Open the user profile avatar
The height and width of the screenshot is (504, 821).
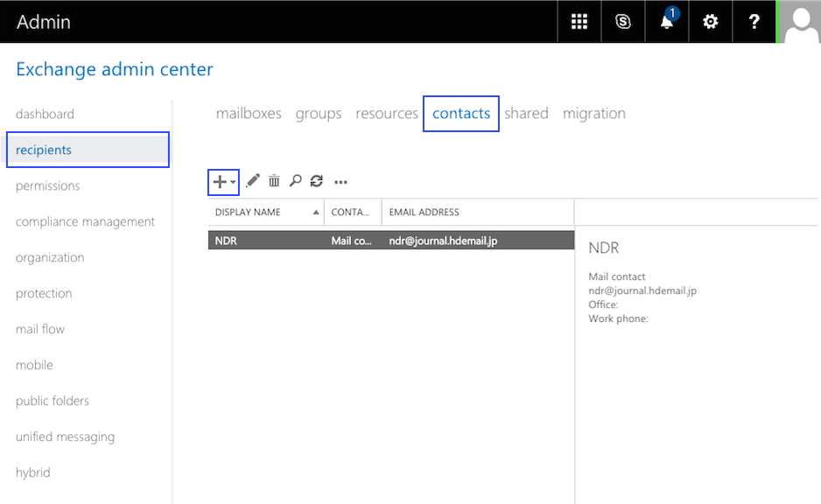tap(801, 22)
